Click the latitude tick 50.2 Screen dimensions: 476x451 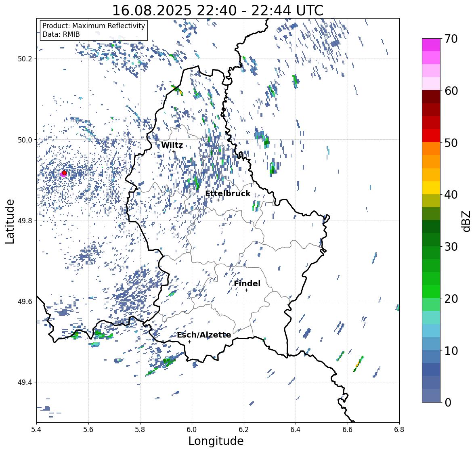click(25, 59)
